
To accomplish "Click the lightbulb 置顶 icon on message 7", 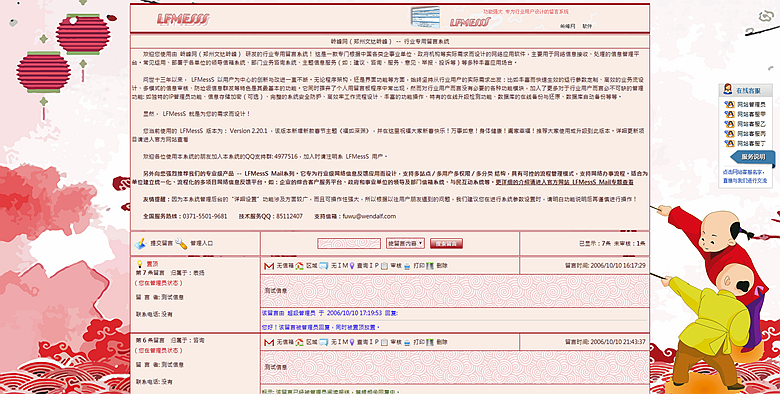I will [140, 264].
